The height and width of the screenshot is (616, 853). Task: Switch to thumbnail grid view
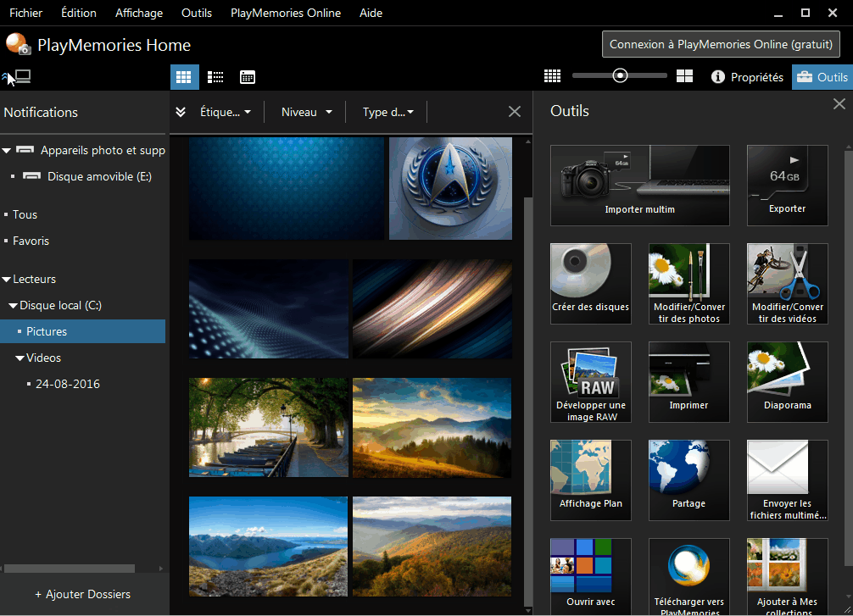(184, 77)
